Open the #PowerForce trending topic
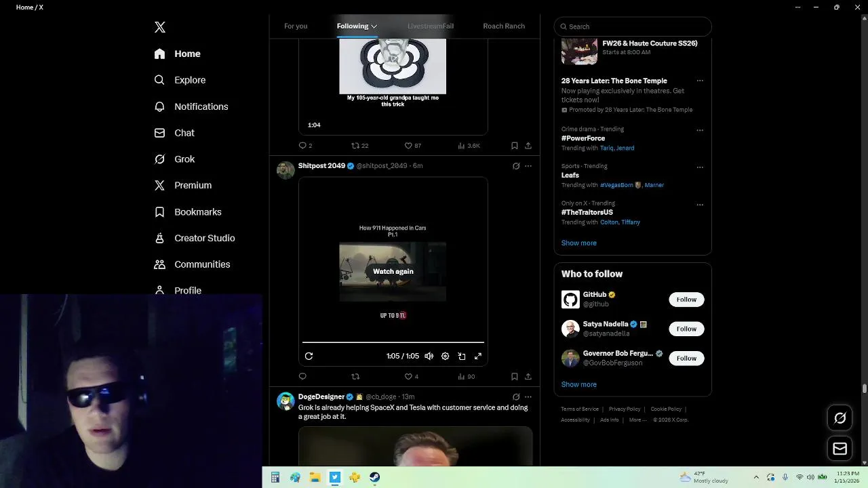 [x=583, y=138]
